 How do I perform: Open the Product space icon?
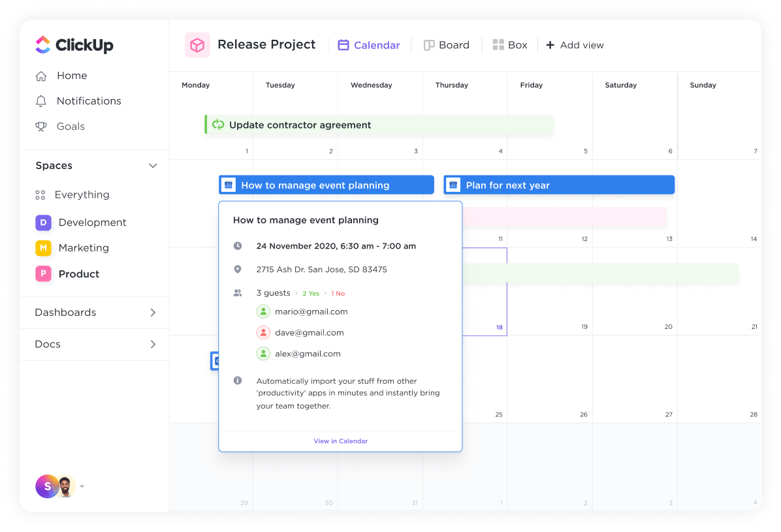tap(42, 274)
